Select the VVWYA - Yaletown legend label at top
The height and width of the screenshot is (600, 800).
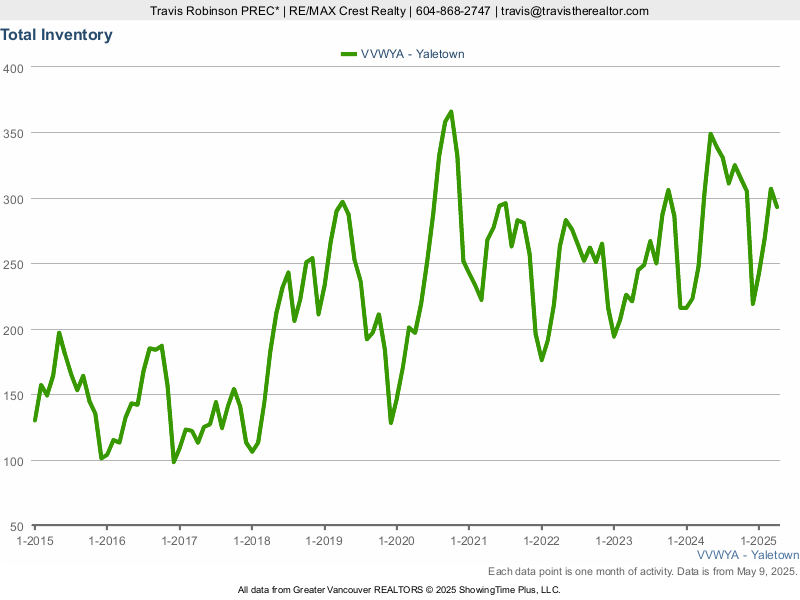412,54
